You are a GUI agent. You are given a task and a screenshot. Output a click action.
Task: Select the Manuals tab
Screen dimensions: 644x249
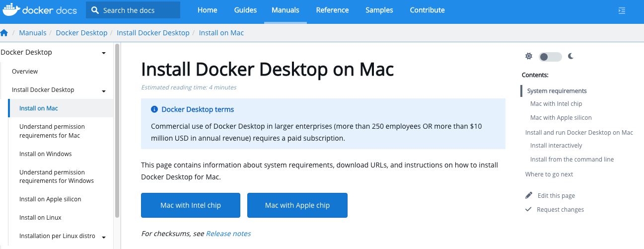[286, 10]
